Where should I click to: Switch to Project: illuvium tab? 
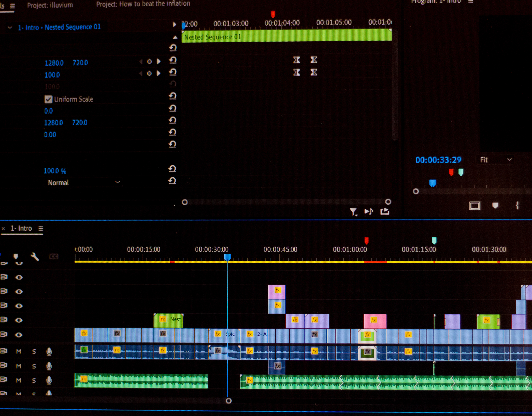pos(50,5)
